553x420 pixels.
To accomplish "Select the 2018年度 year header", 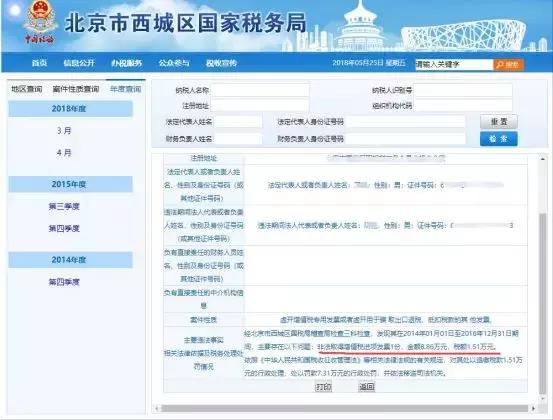I will click(71, 109).
